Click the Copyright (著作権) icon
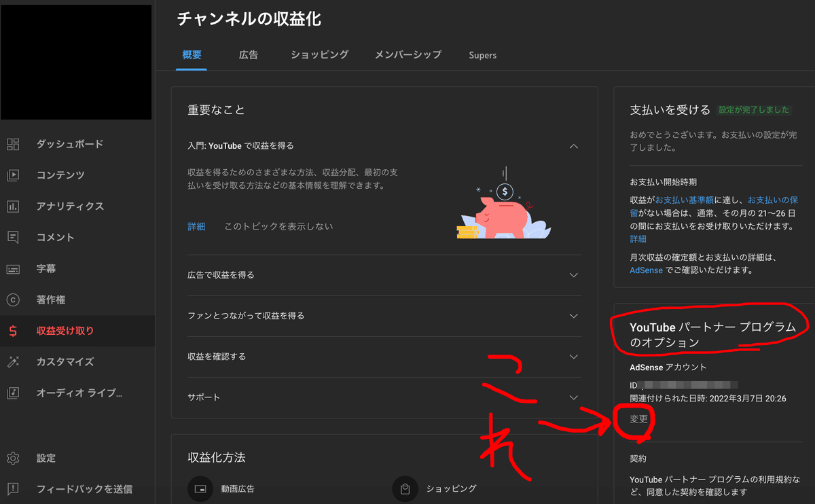The width and height of the screenshot is (815, 504). point(13,300)
